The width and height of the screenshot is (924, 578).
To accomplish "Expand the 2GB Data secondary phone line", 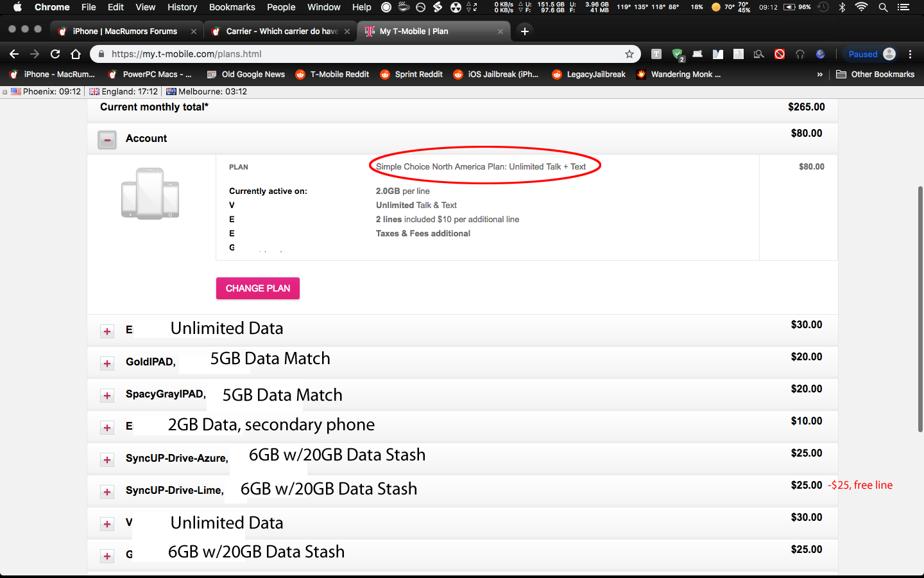I will tap(107, 428).
